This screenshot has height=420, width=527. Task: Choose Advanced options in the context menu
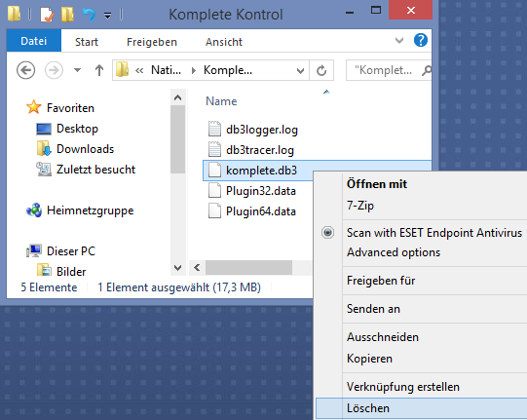tap(394, 252)
